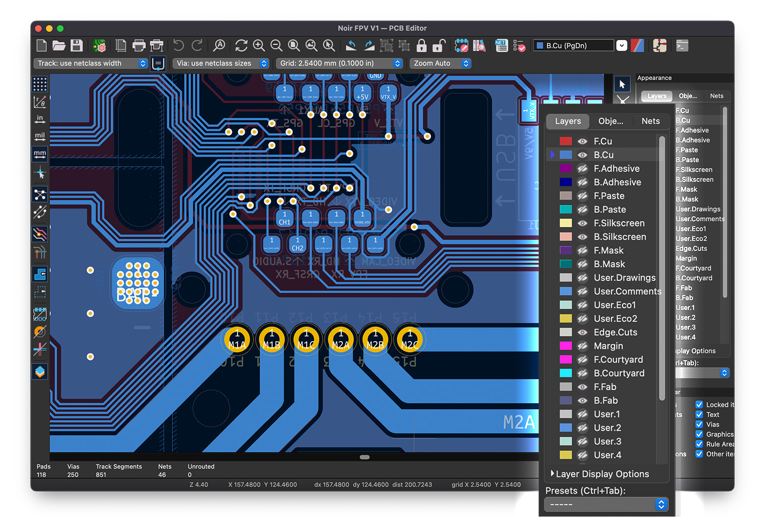Screen dimensions: 765x532
Task: Open the active layer selector showing B.Cu
Action: click(x=573, y=45)
